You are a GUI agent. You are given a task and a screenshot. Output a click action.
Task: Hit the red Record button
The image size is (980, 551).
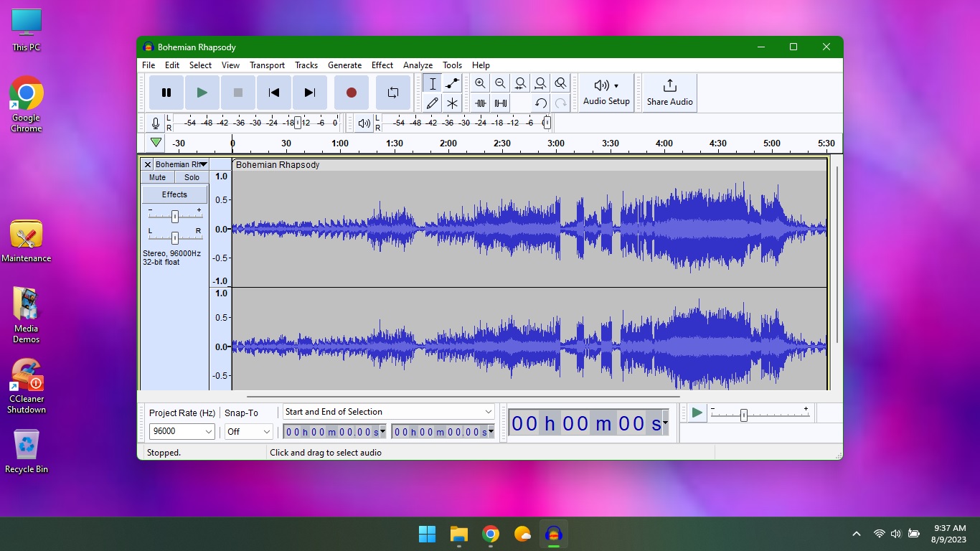pos(352,93)
